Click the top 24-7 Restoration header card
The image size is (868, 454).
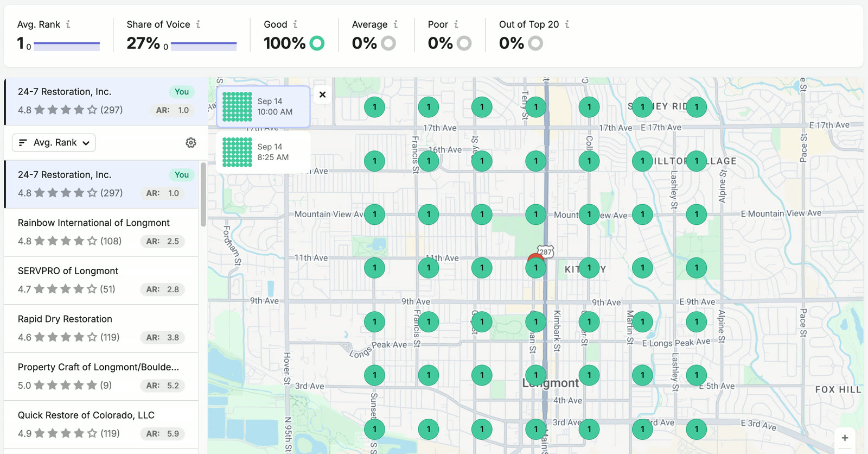106,102
